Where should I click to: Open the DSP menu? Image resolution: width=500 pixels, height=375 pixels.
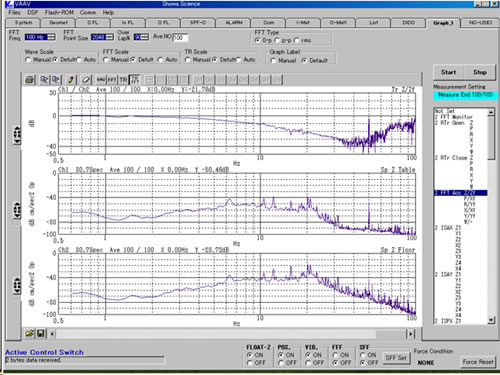[33, 12]
